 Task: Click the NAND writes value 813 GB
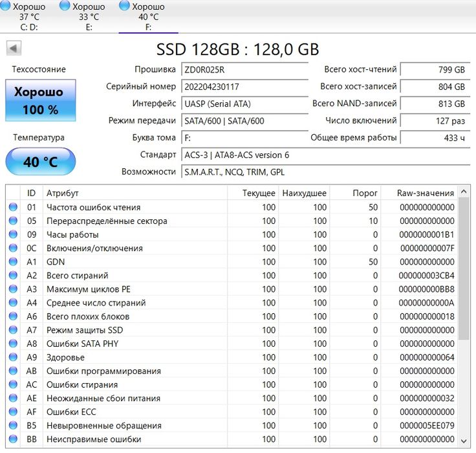(x=435, y=104)
